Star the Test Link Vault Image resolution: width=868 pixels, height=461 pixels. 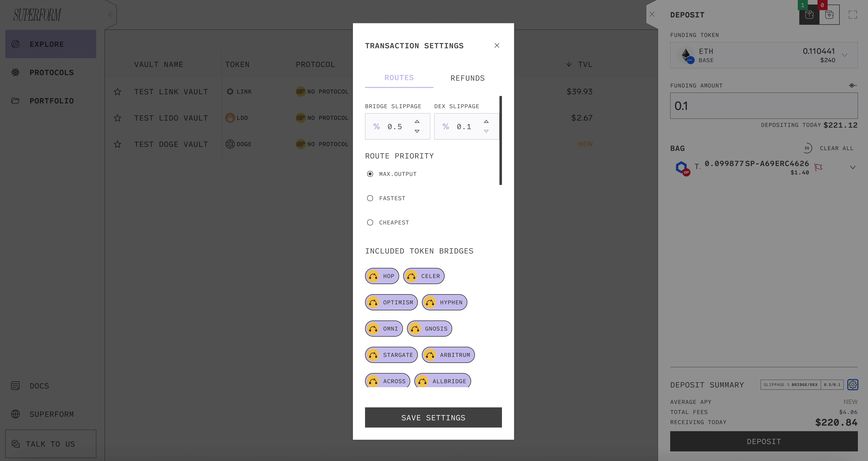pos(117,92)
